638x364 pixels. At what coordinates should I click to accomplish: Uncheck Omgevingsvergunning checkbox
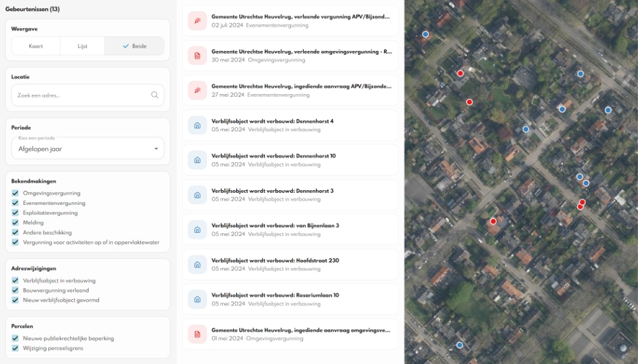pos(15,193)
